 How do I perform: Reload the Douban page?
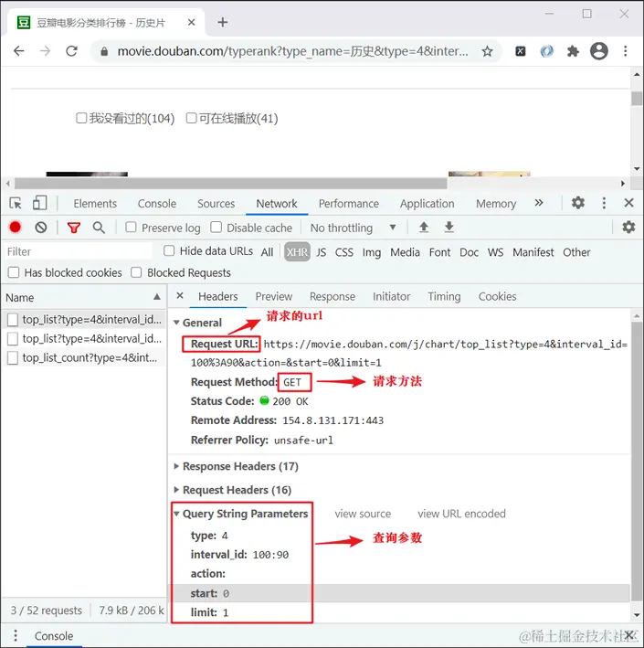[x=72, y=51]
